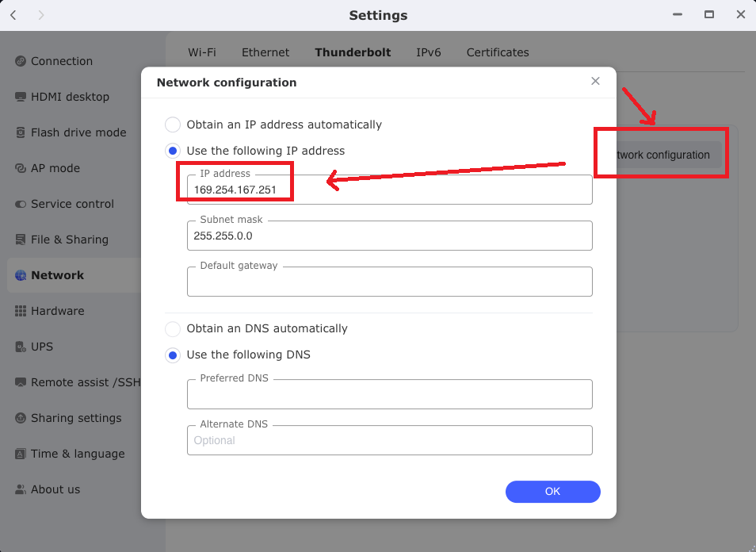Open the Certificates tab
The image size is (756, 552).
[x=498, y=52]
